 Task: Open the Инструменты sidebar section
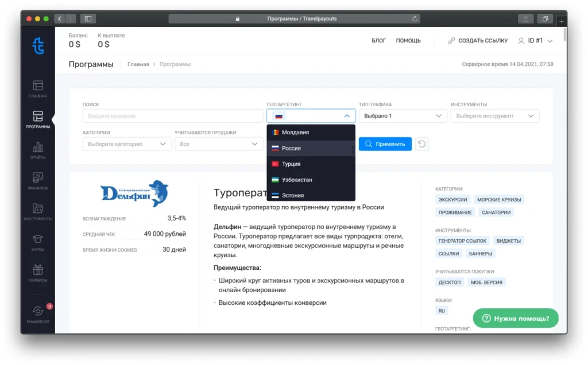click(x=38, y=212)
